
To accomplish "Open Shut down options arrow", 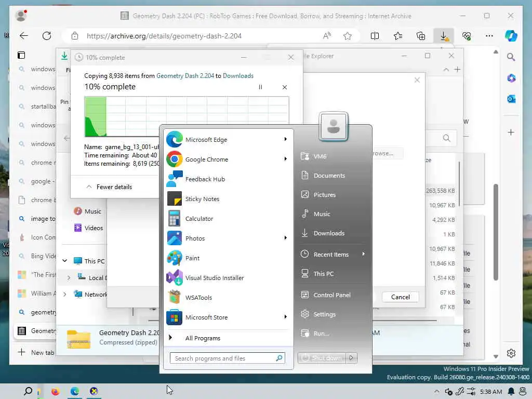I will (x=352, y=357).
